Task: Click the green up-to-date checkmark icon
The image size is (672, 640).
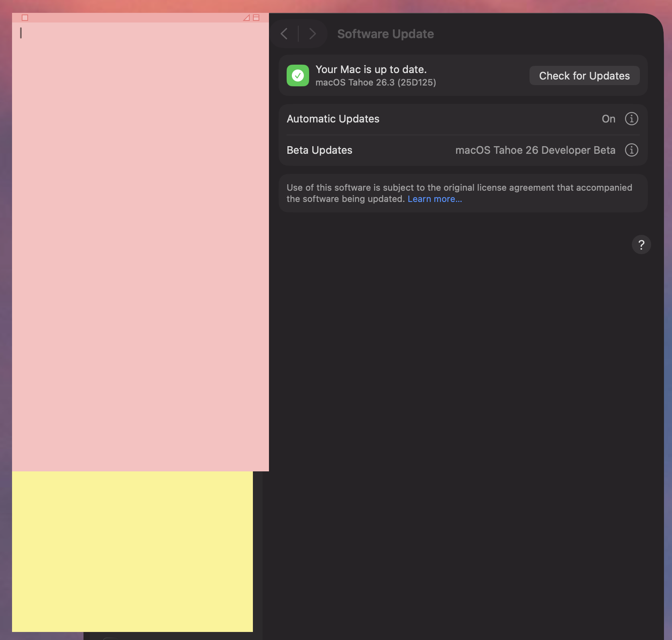Action: tap(298, 75)
